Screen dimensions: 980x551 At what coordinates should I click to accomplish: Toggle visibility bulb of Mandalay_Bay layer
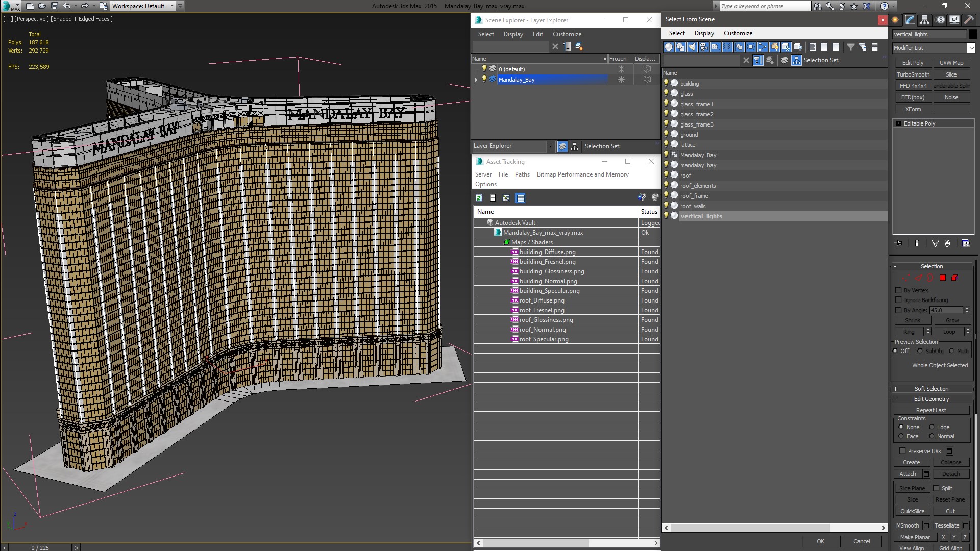pos(484,79)
